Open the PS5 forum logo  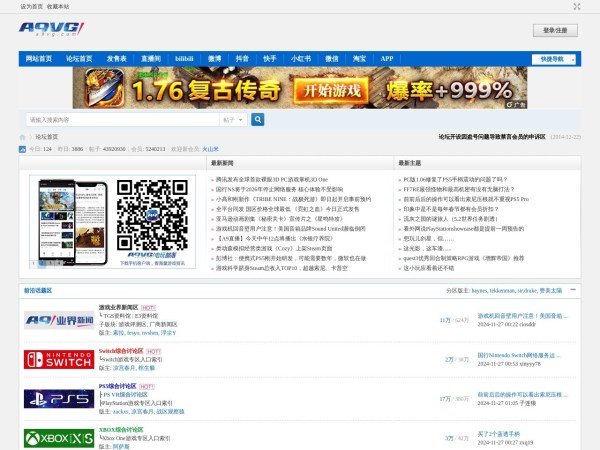pos(59,398)
